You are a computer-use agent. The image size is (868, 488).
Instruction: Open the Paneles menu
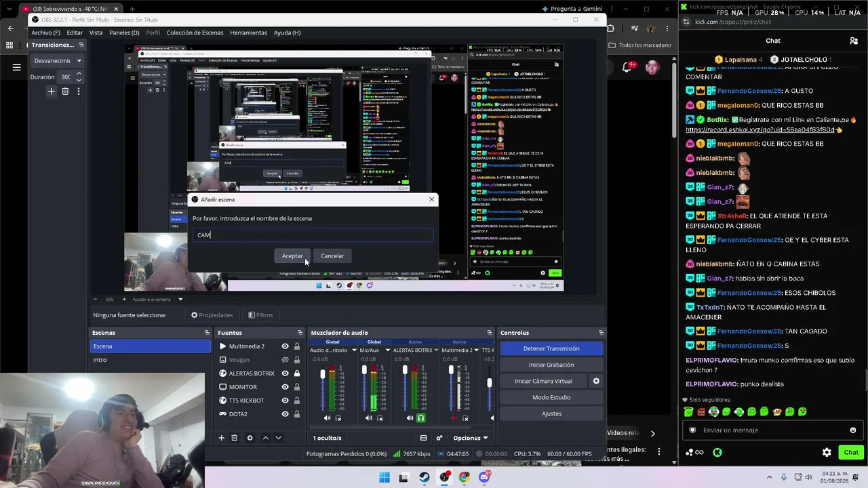(x=124, y=33)
